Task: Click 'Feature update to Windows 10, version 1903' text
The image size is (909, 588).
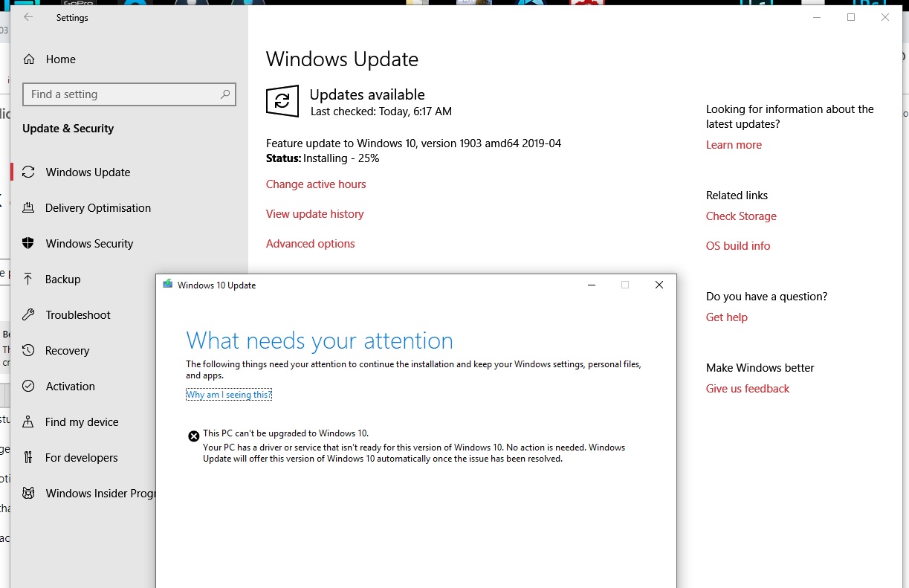Action: 413,143
